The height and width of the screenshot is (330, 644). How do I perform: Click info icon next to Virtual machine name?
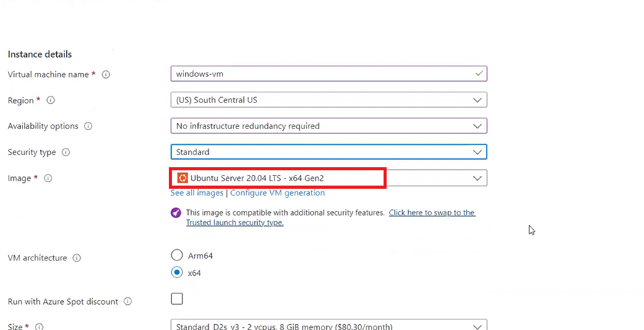point(106,74)
